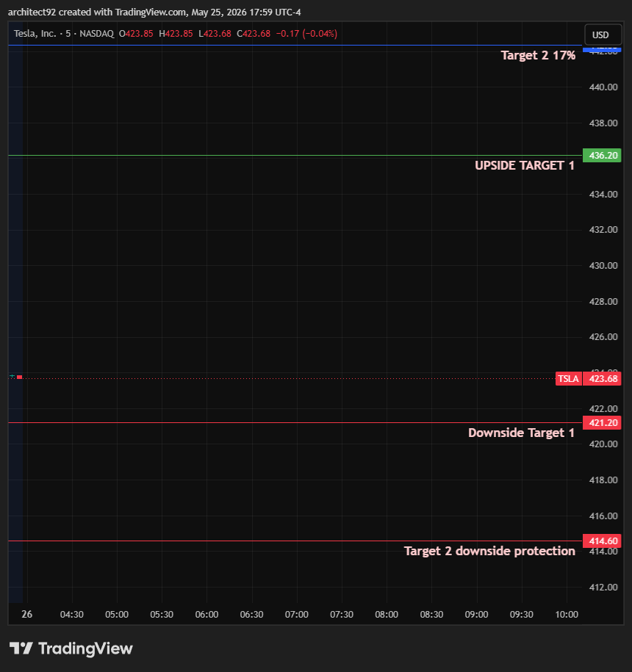
Task: Click the small red candle on chart
Action: (19, 377)
